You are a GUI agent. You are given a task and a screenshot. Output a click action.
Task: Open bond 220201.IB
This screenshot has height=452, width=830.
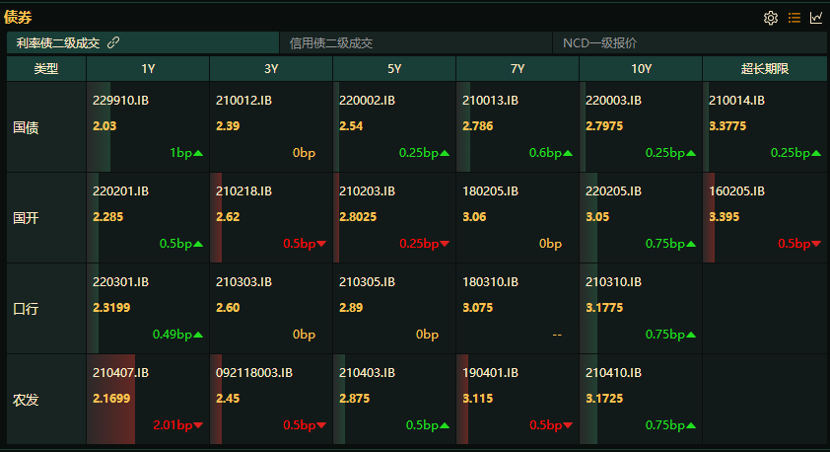(x=121, y=191)
